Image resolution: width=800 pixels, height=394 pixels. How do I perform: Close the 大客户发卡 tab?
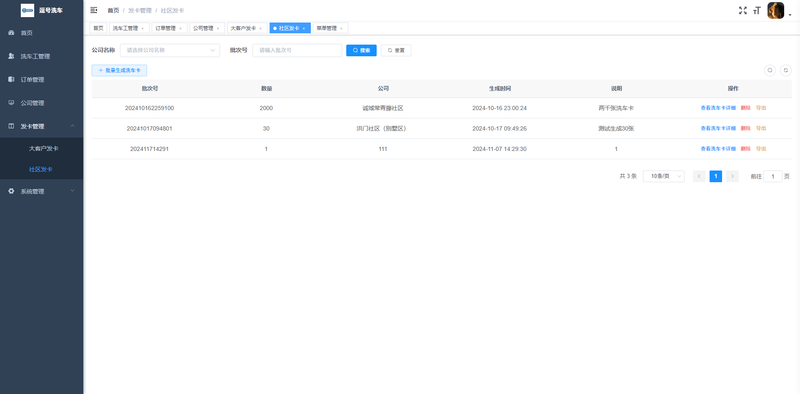point(261,29)
